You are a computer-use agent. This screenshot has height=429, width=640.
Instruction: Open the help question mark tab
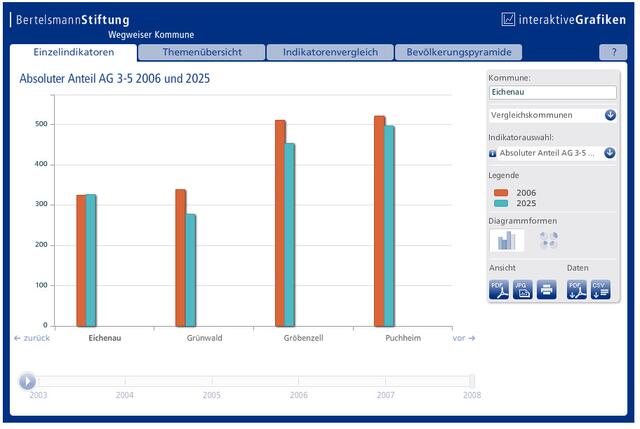[x=613, y=52]
